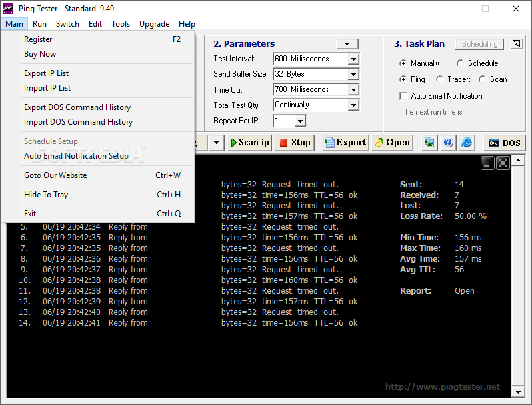Open the Edit menu
Viewport: 532px width, 405px height.
point(95,24)
